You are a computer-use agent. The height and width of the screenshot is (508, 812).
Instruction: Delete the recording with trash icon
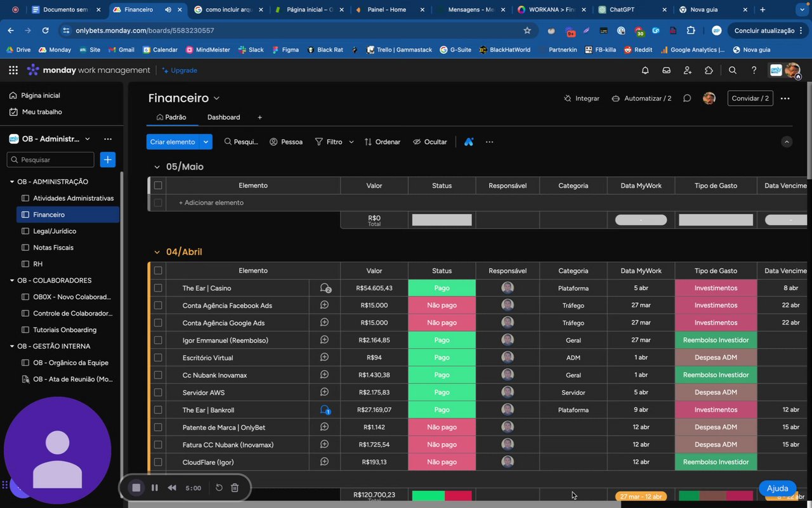pyautogui.click(x=235, y=488)
